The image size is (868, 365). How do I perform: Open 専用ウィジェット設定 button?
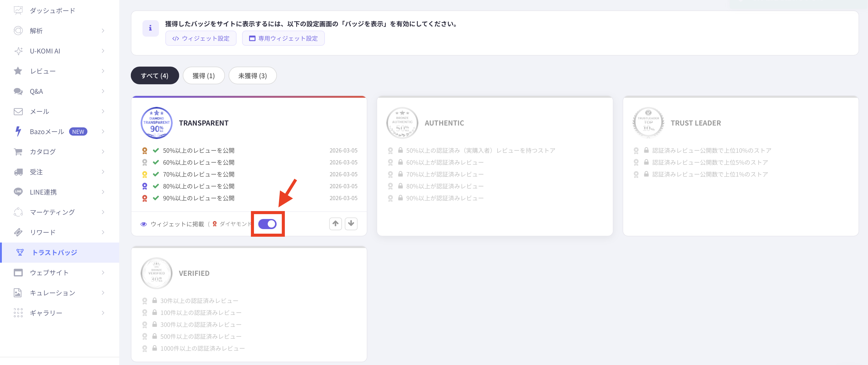tap(283, 38)
